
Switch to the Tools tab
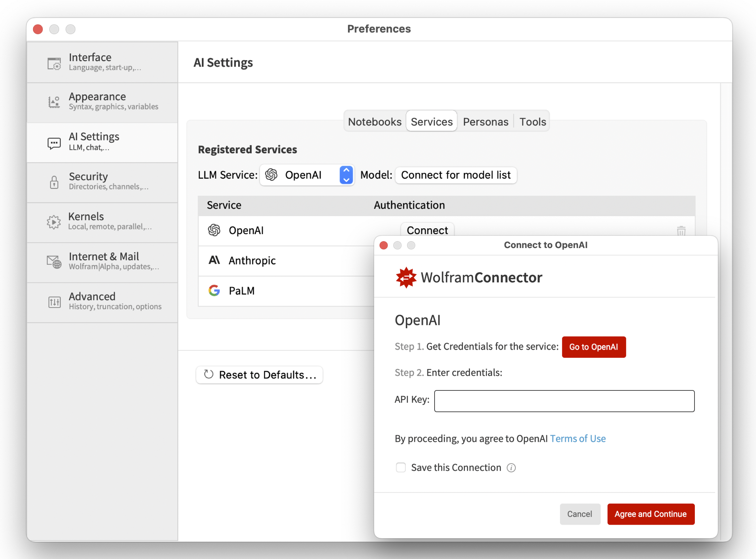tap(532, 122)
